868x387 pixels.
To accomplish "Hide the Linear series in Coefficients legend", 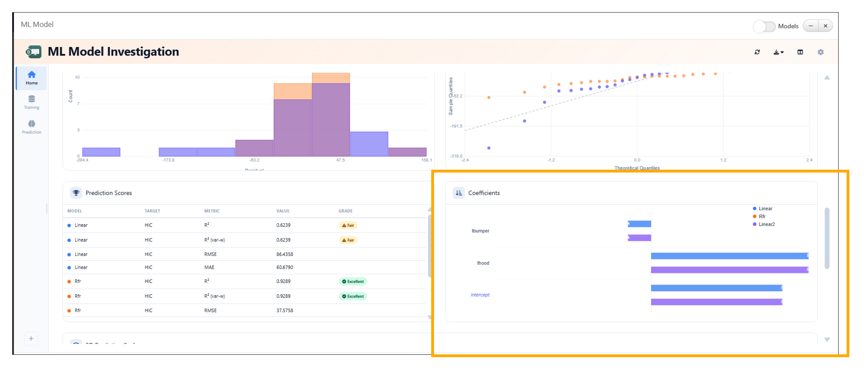I will [x=765, y=208].
